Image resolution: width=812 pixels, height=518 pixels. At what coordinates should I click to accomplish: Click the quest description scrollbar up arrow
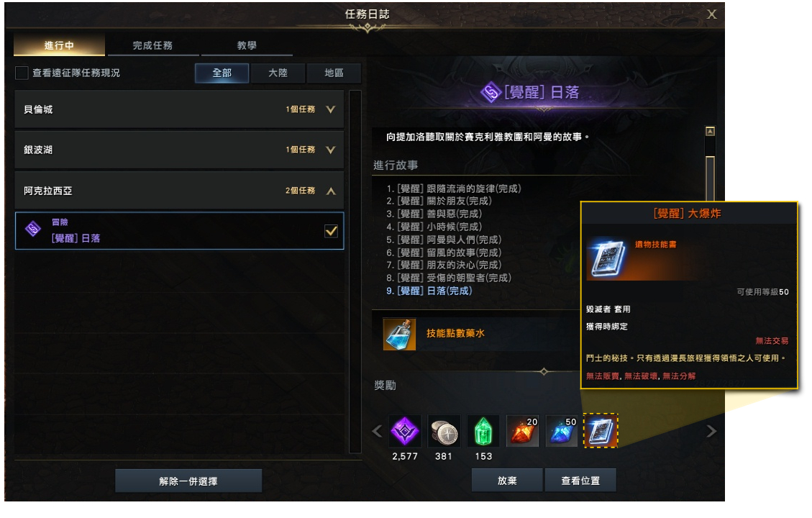[x=710, y=132]
